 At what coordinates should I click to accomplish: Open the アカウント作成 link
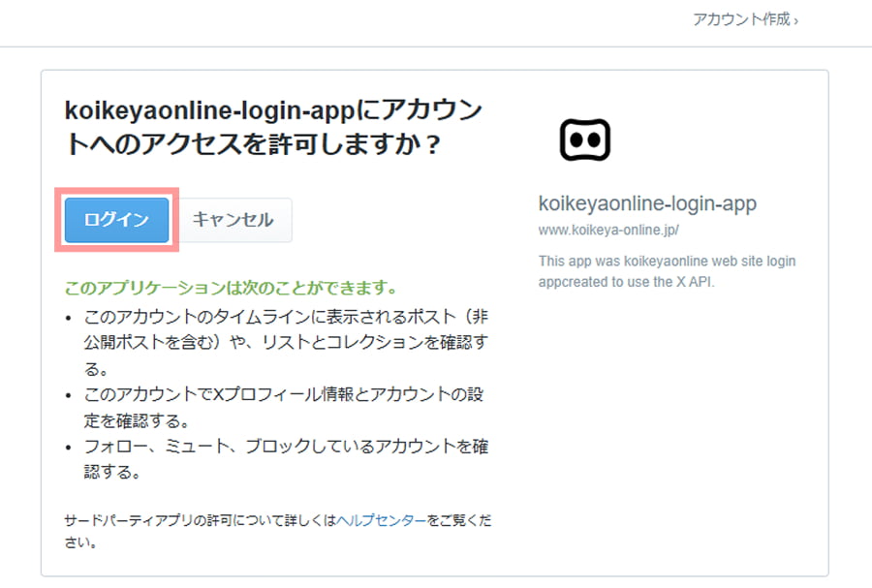pyautogui.click(x=741, y=19)
